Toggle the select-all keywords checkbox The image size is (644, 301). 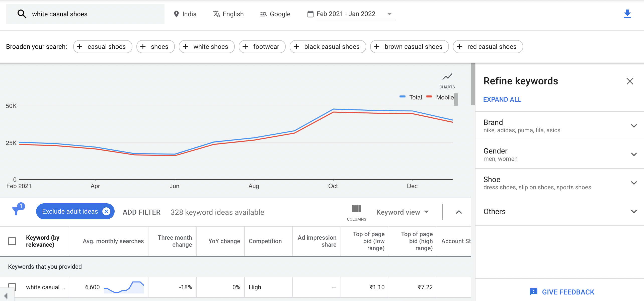tap(12, 241)
